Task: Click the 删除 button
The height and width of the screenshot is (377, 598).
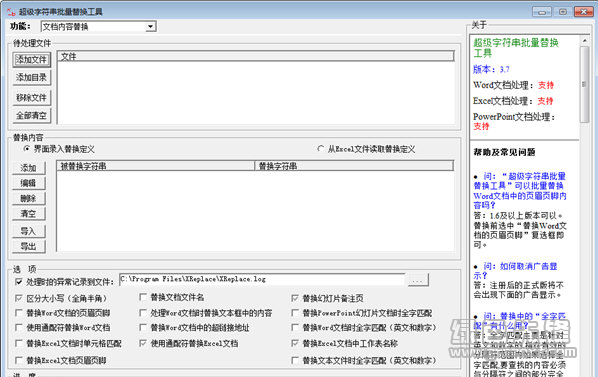Action: point(29,198)
